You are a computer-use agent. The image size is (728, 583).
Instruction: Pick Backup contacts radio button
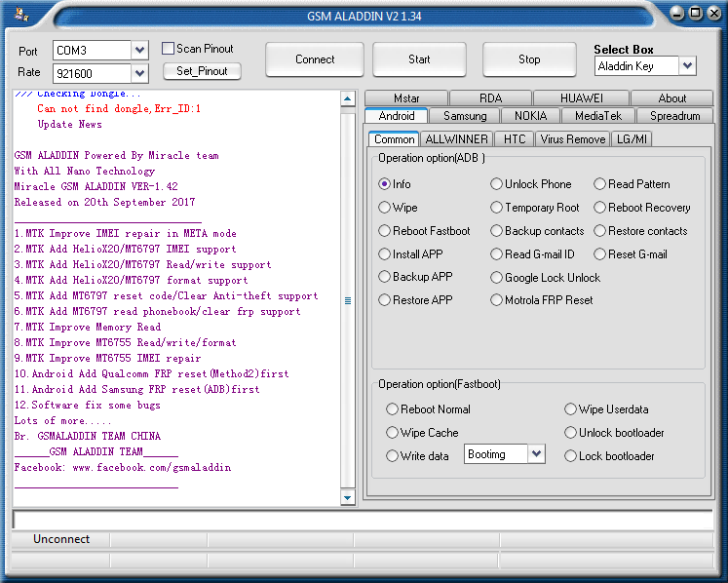pos(496,231)
